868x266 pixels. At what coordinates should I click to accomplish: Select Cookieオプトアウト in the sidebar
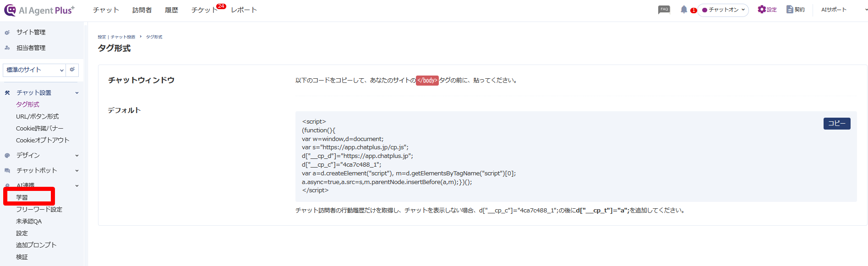click(43, 140)
